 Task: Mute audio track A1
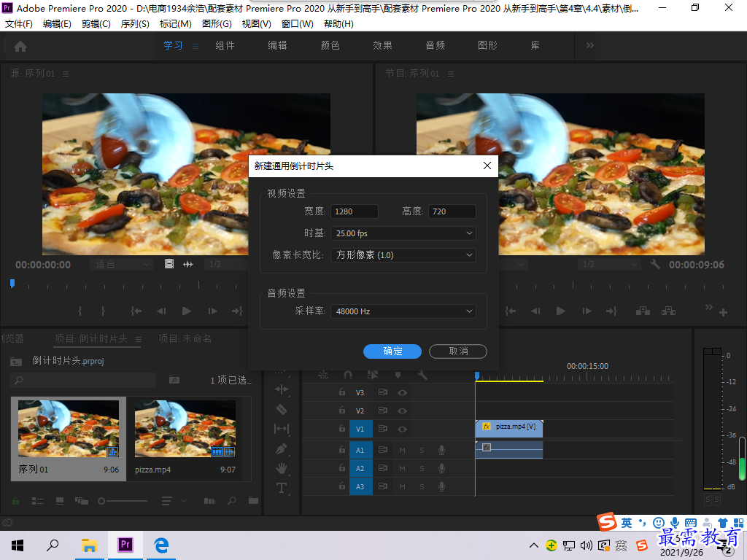pos(403,450)
